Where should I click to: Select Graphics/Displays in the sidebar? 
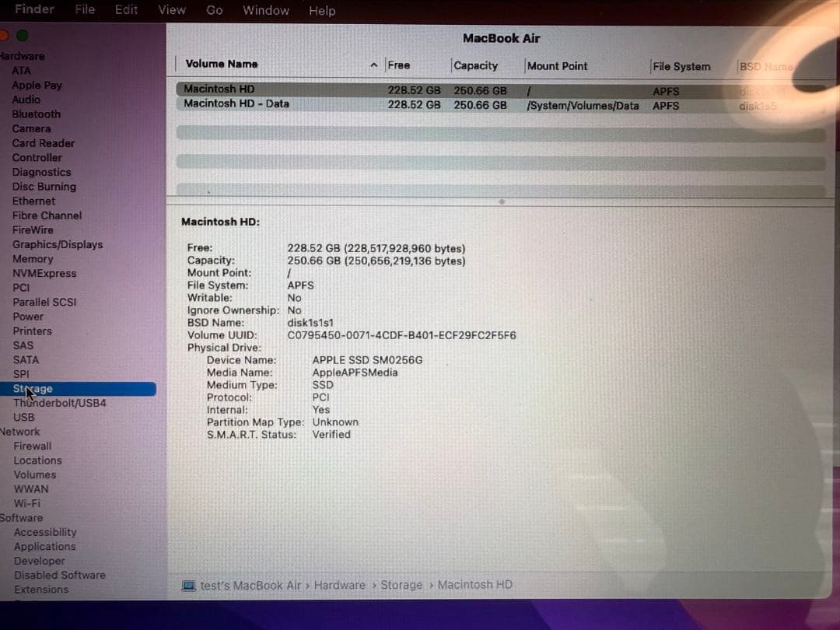58,243
